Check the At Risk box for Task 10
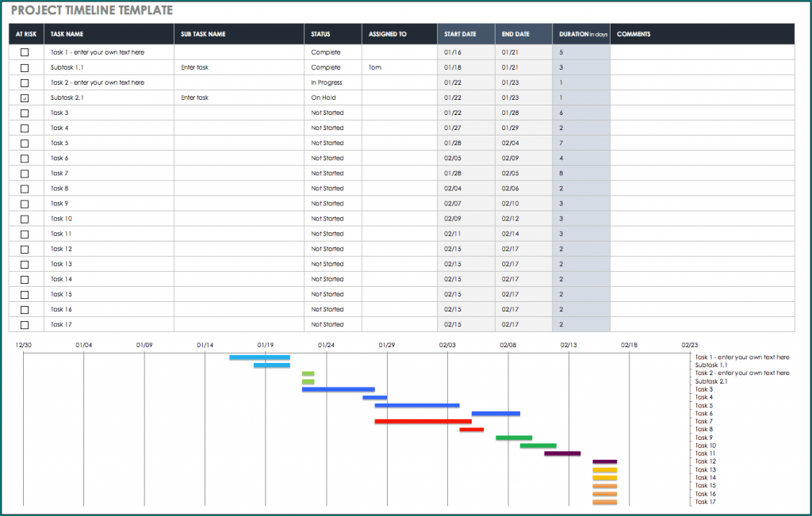 coord(25,218)
